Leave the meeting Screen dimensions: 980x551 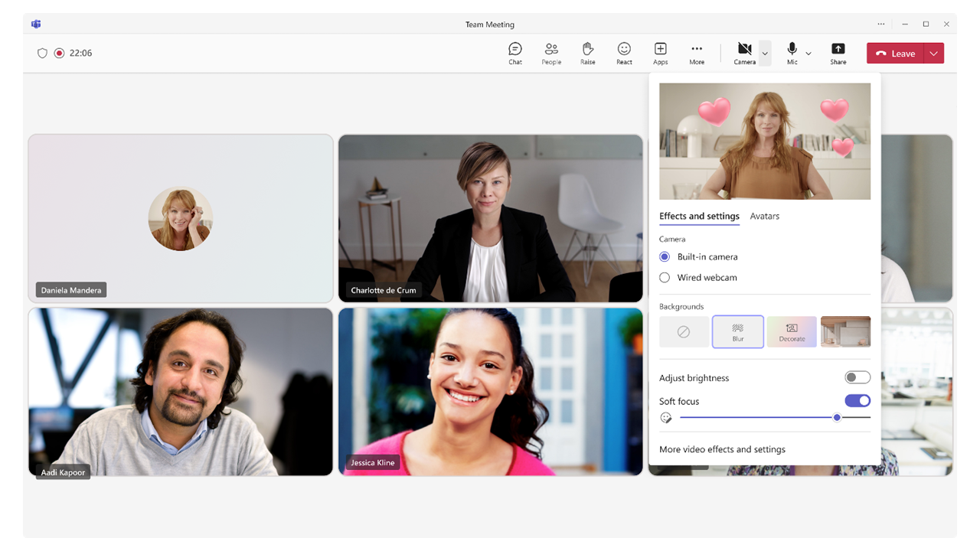[896, 54]
